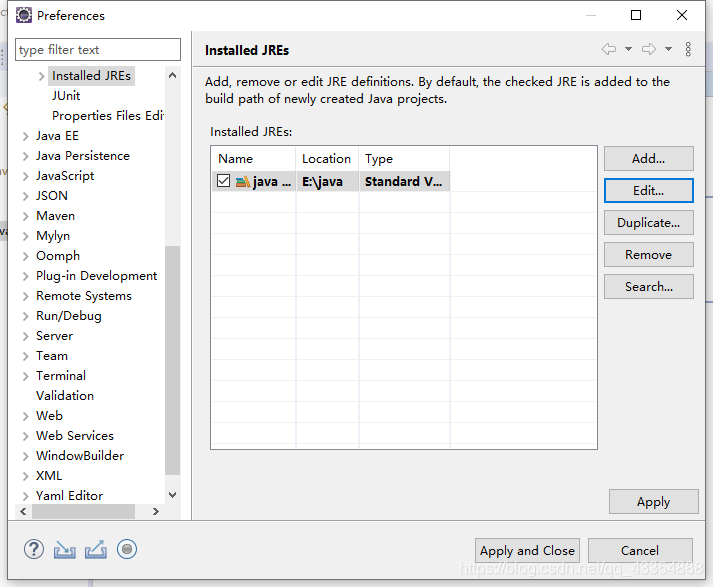Click the Apply button
Image resolution: width=713 pixels, height=587 pixels.
[653, 502]
